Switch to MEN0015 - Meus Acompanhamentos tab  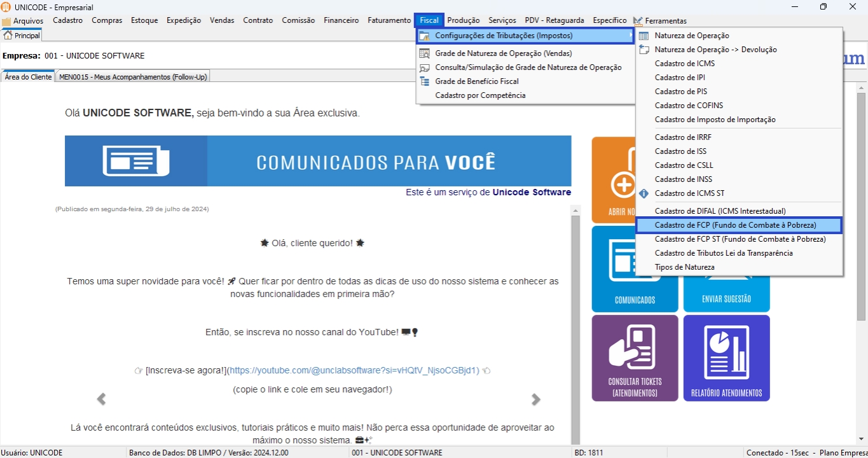(x=133, y=77)
